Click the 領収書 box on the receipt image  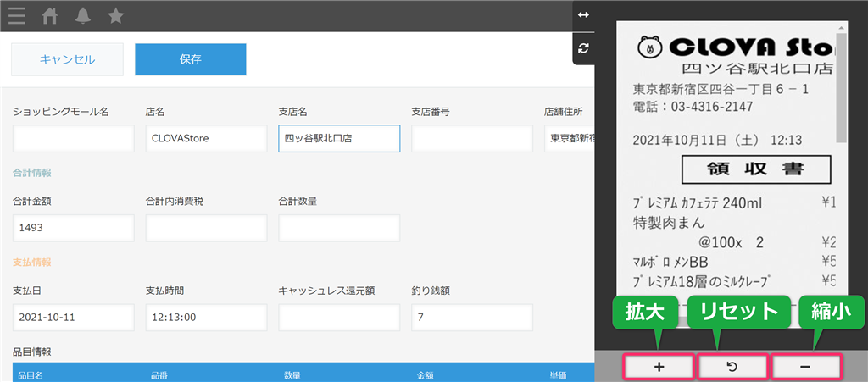click(756, 169)
